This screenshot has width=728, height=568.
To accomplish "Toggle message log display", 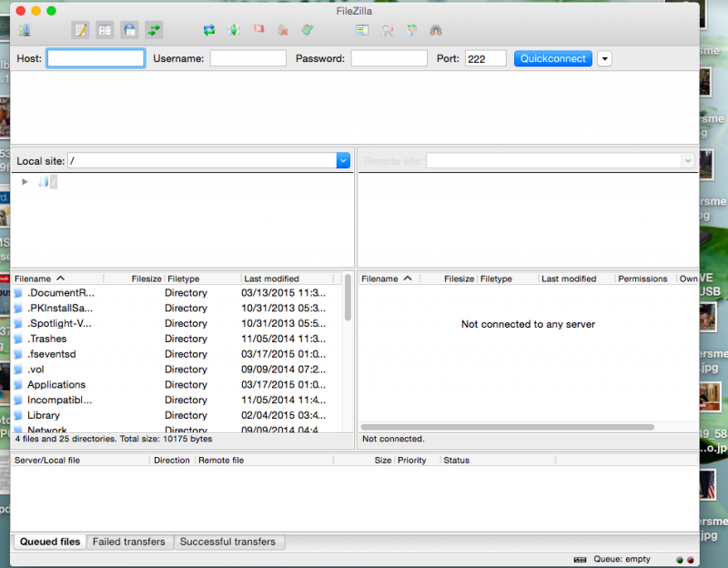I will [x=81, y=30].
